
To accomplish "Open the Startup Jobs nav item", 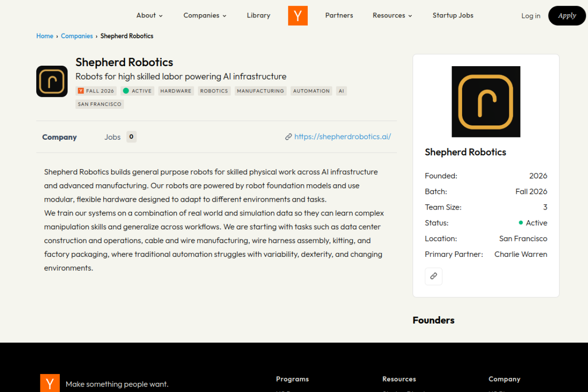I will 453,16.
